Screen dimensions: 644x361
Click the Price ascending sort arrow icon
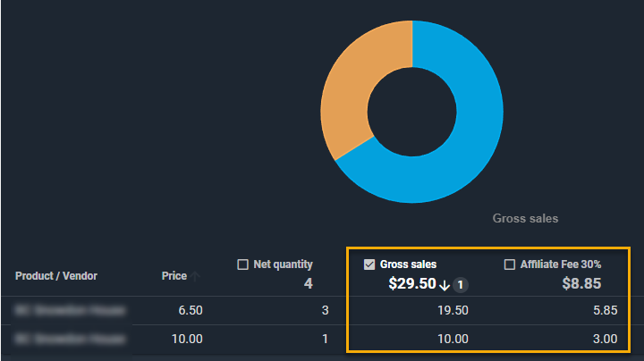(x=196, y=277)
